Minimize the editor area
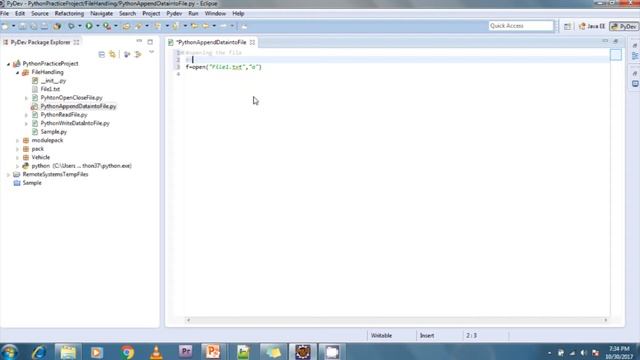640x360 pixels. coord(605,41)
